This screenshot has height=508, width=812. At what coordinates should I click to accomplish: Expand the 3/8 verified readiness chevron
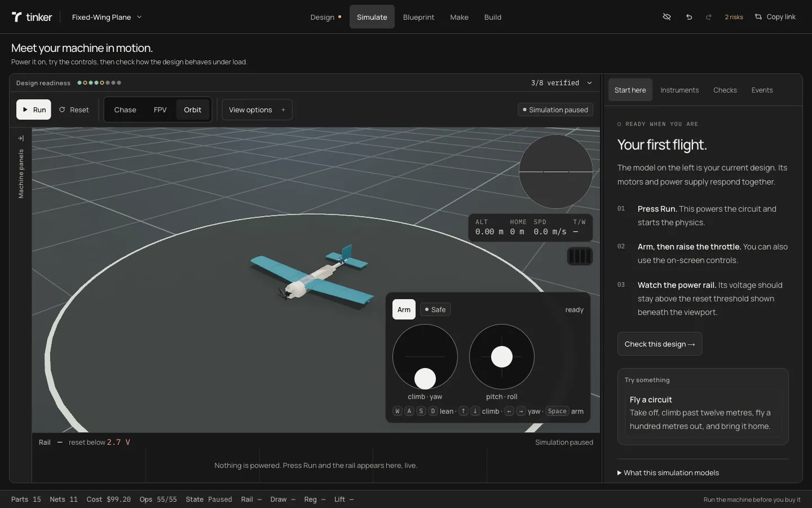pos(590,83)
